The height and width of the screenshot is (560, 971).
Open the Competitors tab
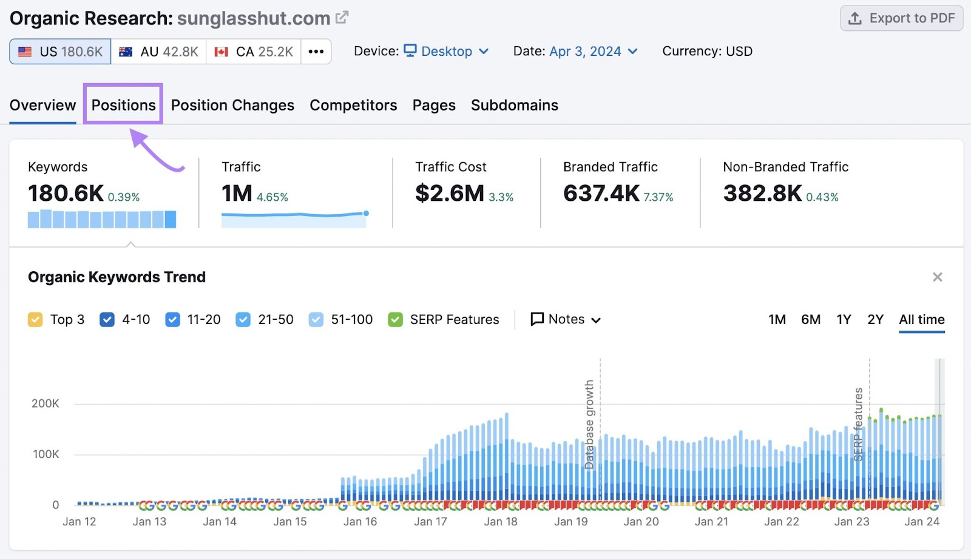click(x=353, y=105)
